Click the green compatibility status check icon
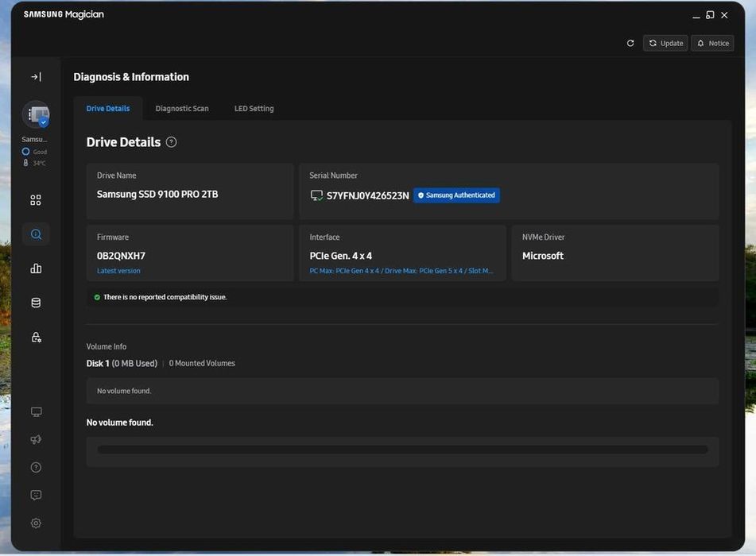Image resolution: width=756 pixels, height=556 pixels. [x=98, y=297]
